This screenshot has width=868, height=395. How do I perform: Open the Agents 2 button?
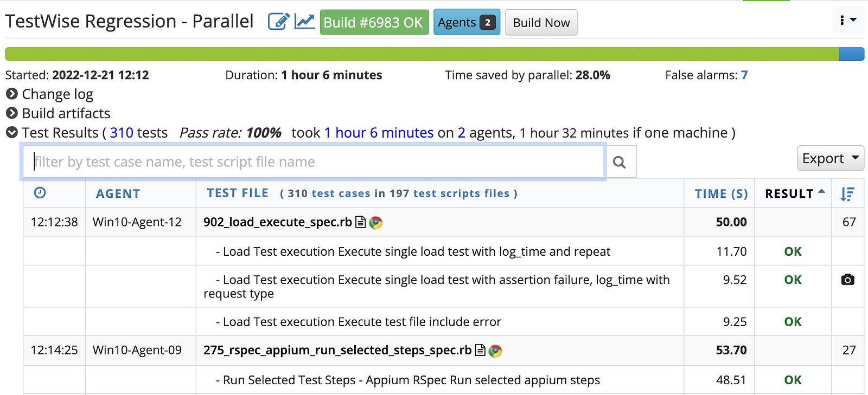click(x=467, y=22)
